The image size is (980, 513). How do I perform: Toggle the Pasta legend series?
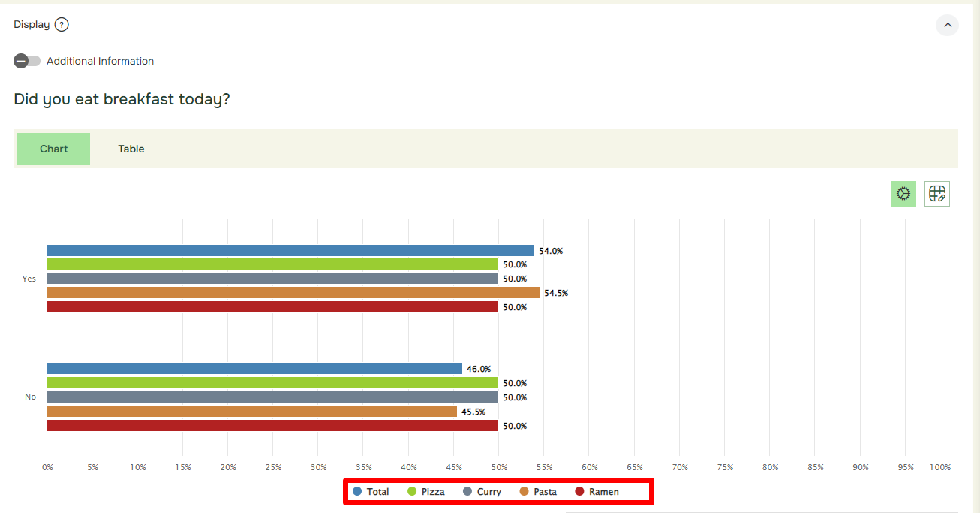coord(538,492)
